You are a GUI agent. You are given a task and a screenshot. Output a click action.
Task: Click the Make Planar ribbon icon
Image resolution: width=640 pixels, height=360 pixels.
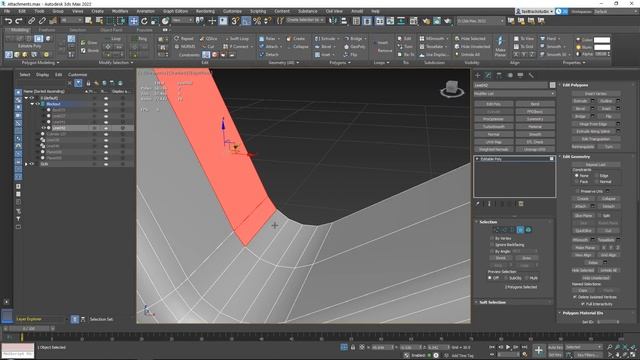(x=500, y=46)
